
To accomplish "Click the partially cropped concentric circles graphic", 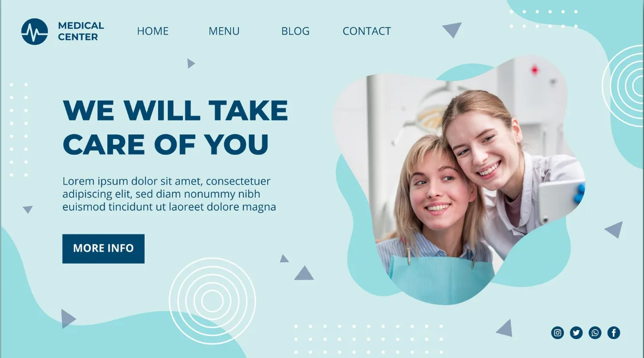I will tap(623, 86).
